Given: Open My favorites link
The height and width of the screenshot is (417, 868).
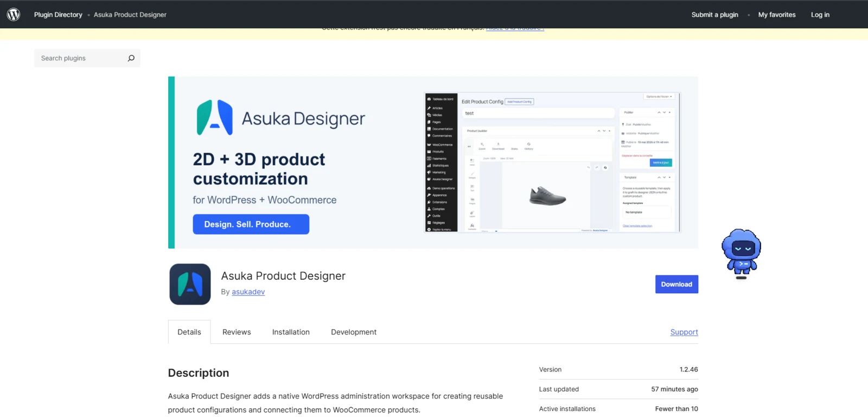Looking at the screenshot, I should click(x=777, y=15).
